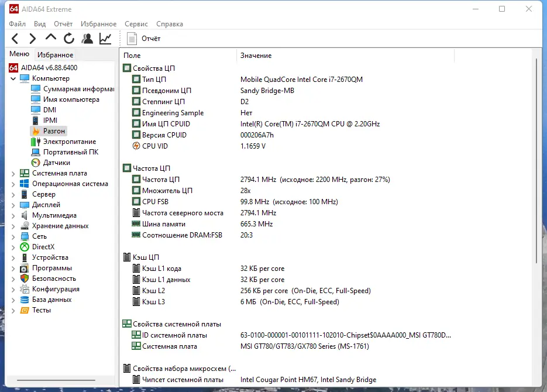This screenshot has width=547, height=392.
Task: Click the Refresh toolbar icon
Action: pyautogui.click(x=68, y=39)
